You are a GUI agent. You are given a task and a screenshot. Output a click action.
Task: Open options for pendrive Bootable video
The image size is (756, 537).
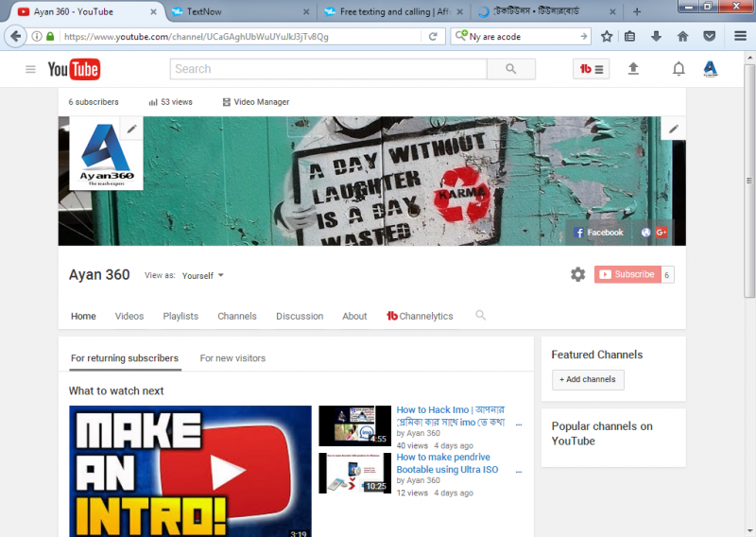point(519,472)
